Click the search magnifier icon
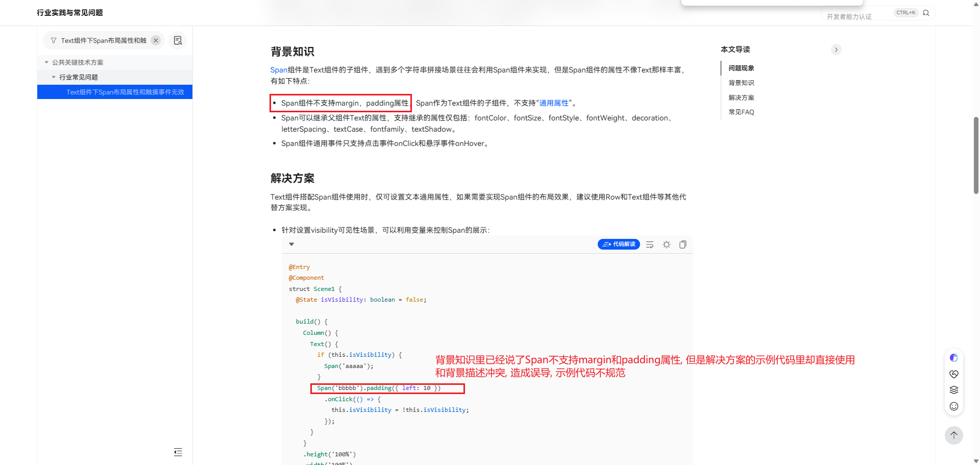 [926, 13]
